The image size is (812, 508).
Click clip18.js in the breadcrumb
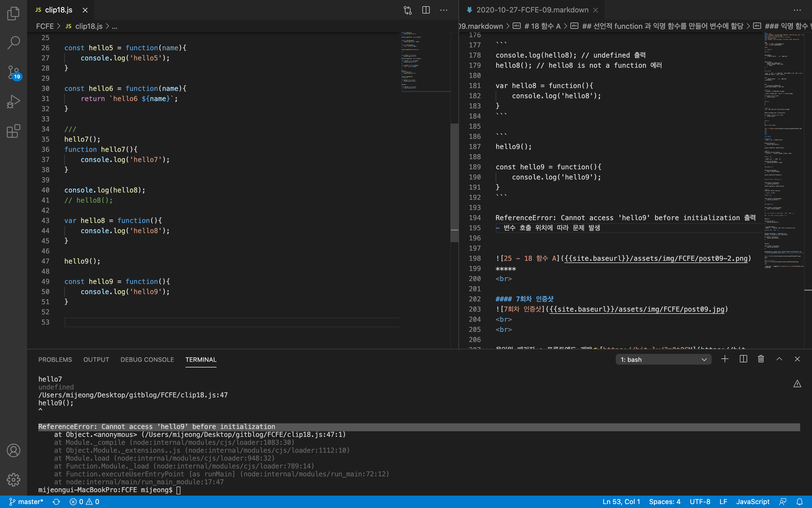pyautogui.click(x=85, y=26)
